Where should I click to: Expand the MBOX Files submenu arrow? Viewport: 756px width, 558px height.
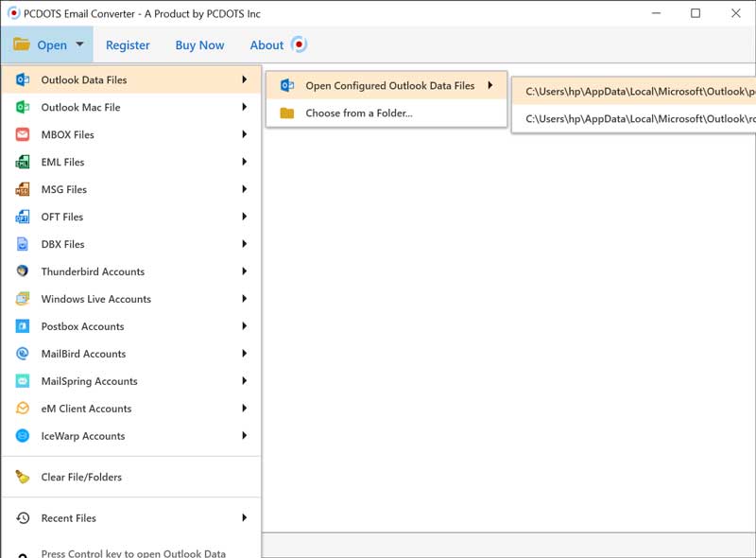(245, 133)
